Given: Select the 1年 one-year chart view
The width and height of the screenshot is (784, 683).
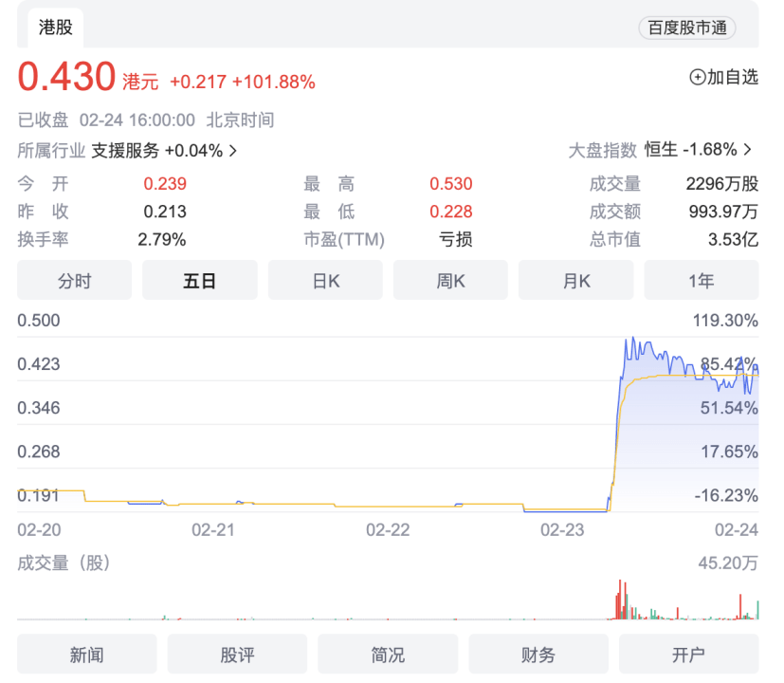Looking at the screenshot, I should click(x=701, y=280).
